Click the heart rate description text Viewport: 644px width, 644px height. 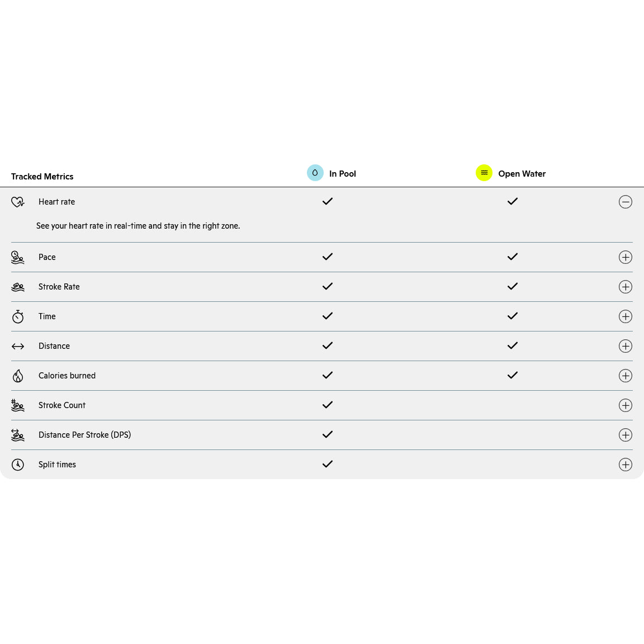pyautogui.click(x=138, y=226)
